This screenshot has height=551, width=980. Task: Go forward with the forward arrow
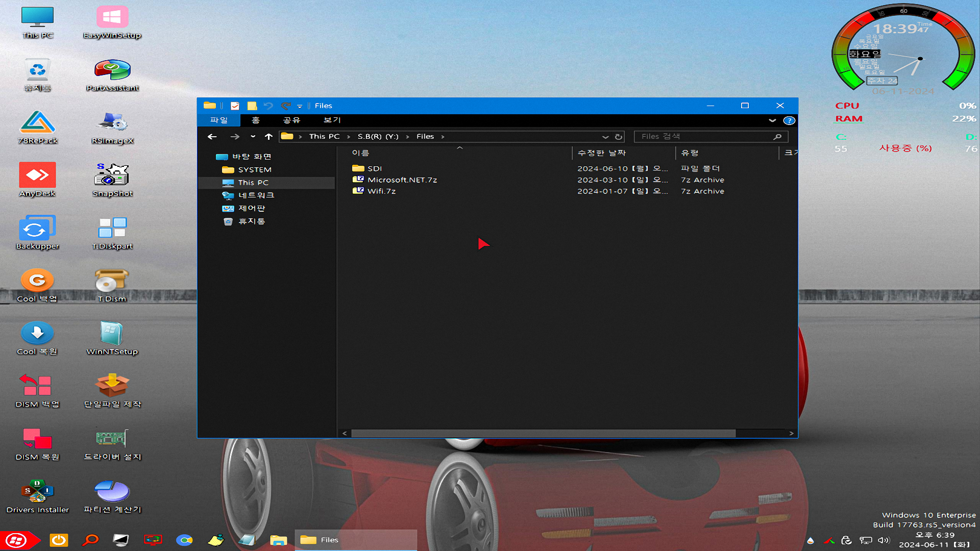click(234, 136)
